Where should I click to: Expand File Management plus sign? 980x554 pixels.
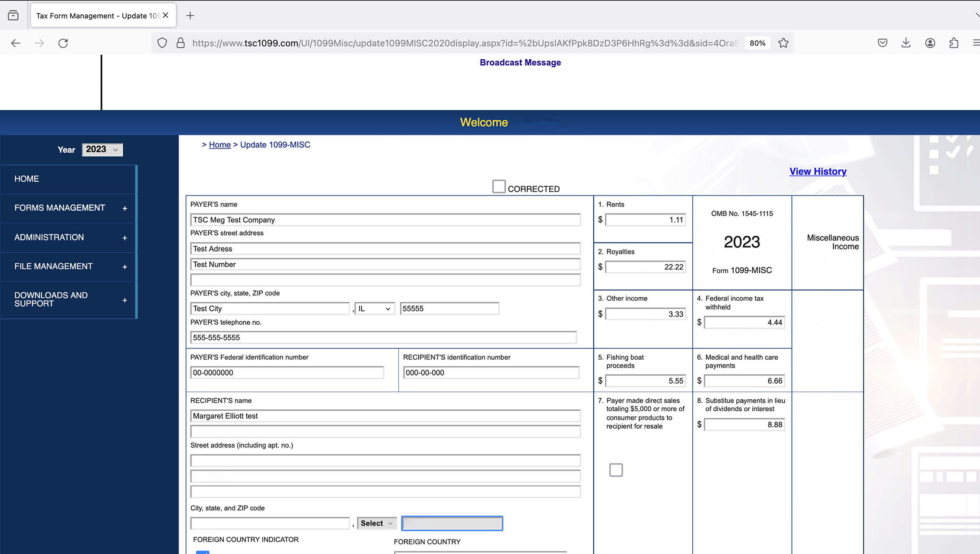(x=125, y=267)
